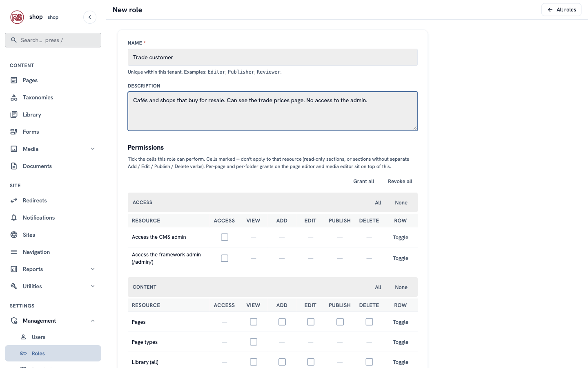588x368 pixels.
Task: Click the RS shop logo icon
Action: [17, 17]
